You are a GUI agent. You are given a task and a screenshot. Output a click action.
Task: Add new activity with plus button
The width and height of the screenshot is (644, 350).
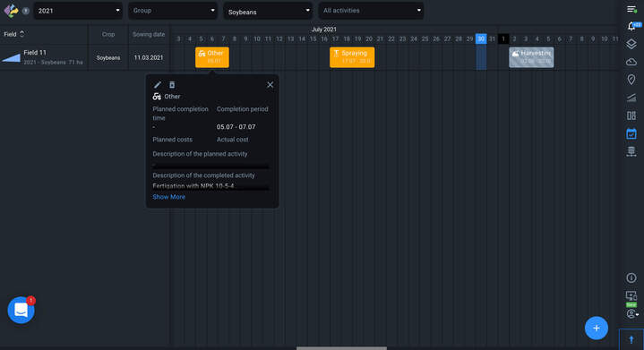597,328
